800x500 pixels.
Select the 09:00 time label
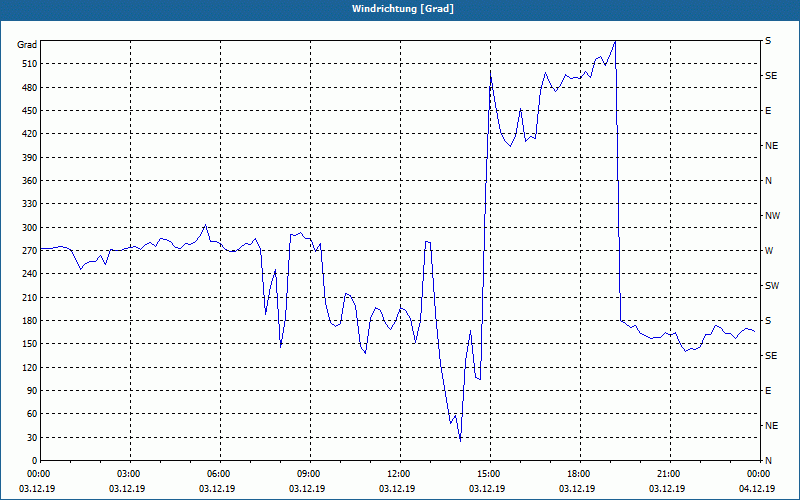tap(310, 474)
